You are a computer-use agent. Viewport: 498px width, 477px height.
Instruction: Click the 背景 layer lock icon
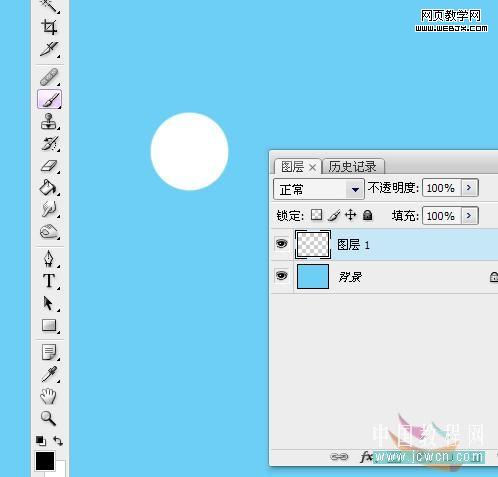494,277
